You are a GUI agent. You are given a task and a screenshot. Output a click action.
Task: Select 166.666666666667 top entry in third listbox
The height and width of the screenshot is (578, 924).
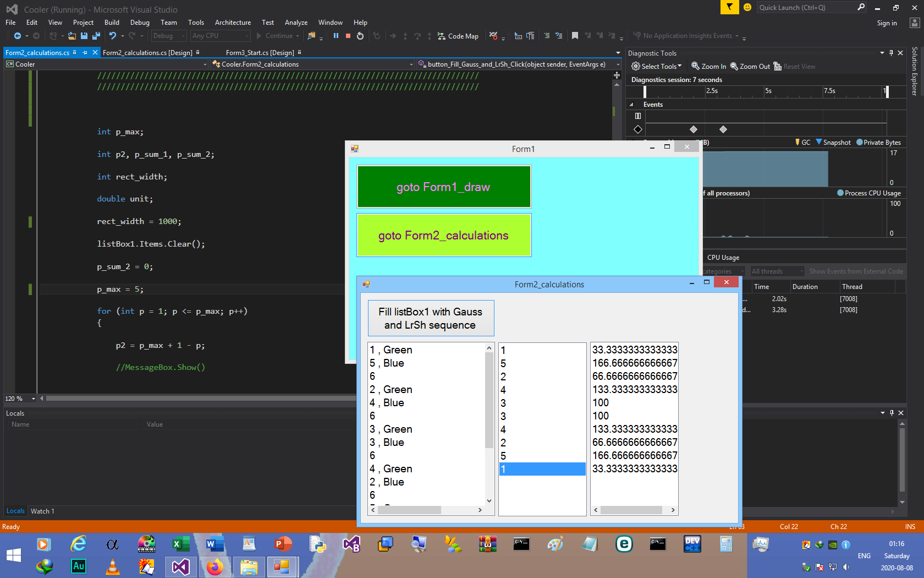pos(634,363)
